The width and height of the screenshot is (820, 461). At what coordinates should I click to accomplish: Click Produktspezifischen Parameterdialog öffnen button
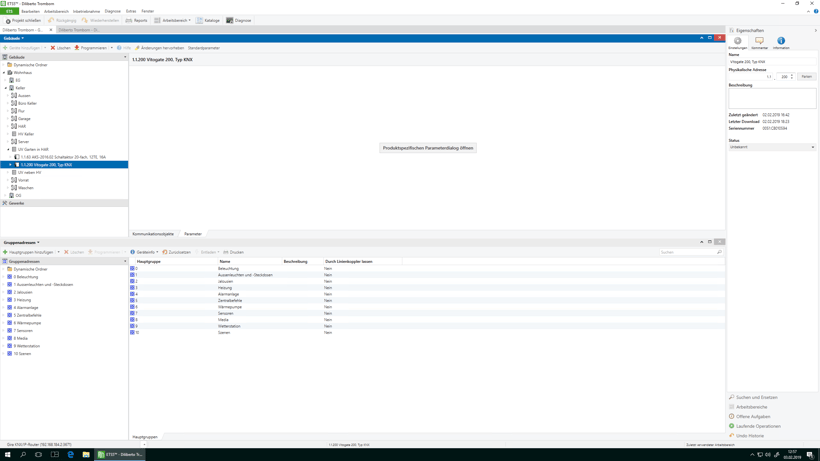pos(428,148)
